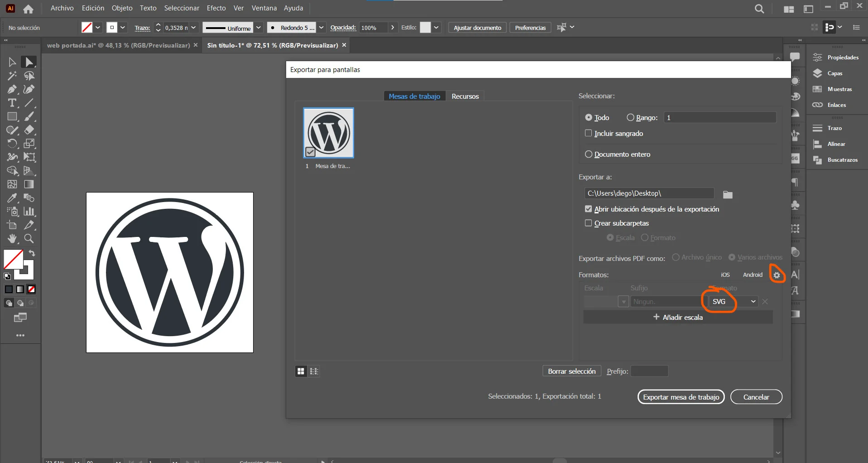Select the Paintbrush tool
Image resolution: width=868 pixels, height=463 pixels.
29,116
